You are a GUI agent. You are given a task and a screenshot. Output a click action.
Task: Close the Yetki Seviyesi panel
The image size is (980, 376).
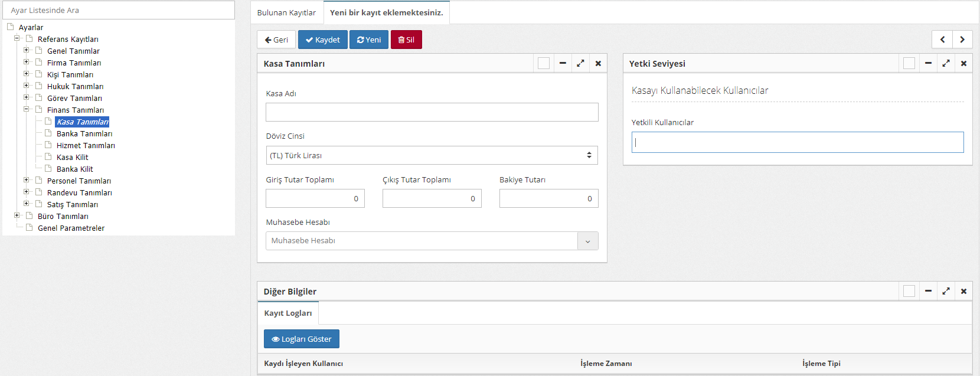[963, 63]
